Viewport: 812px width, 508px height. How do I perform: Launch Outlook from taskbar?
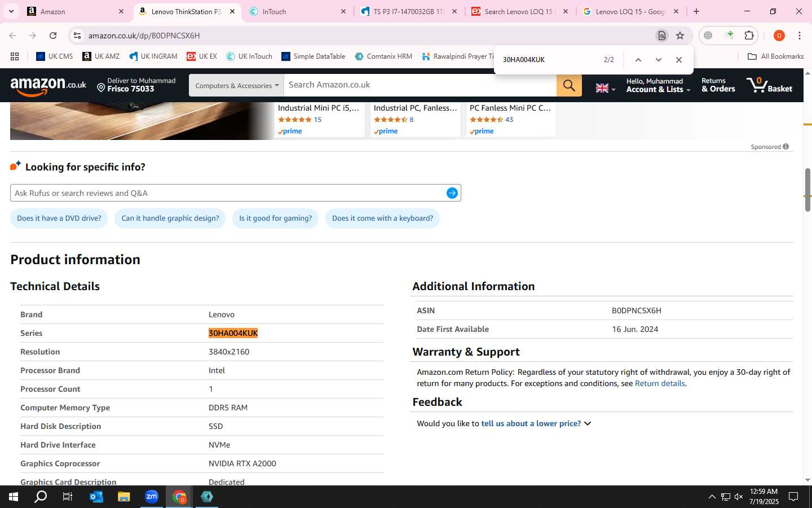coord(96,497)
